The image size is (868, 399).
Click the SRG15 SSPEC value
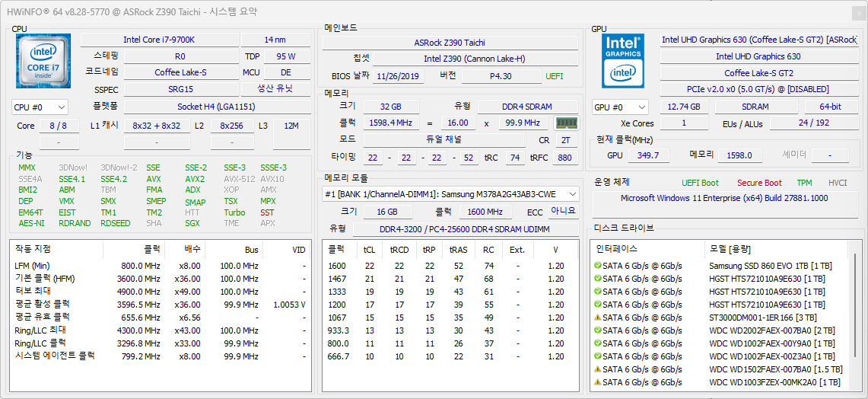coord(180,88)
